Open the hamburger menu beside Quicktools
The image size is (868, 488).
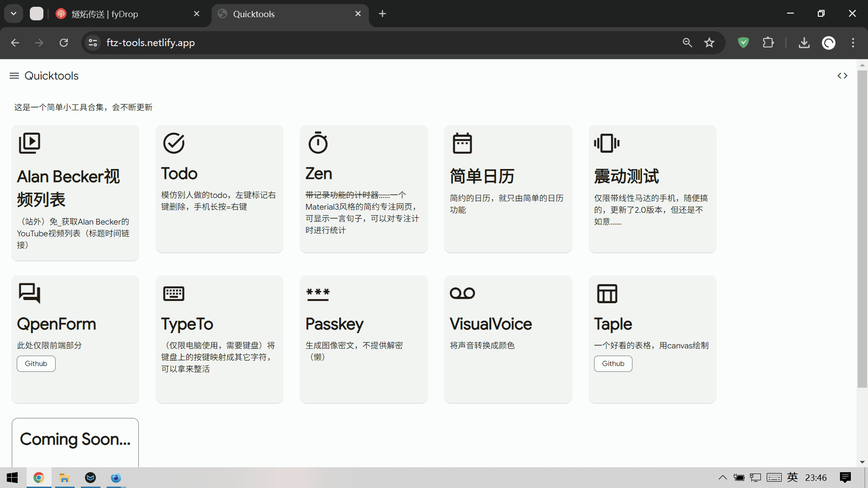coord(14,76)
